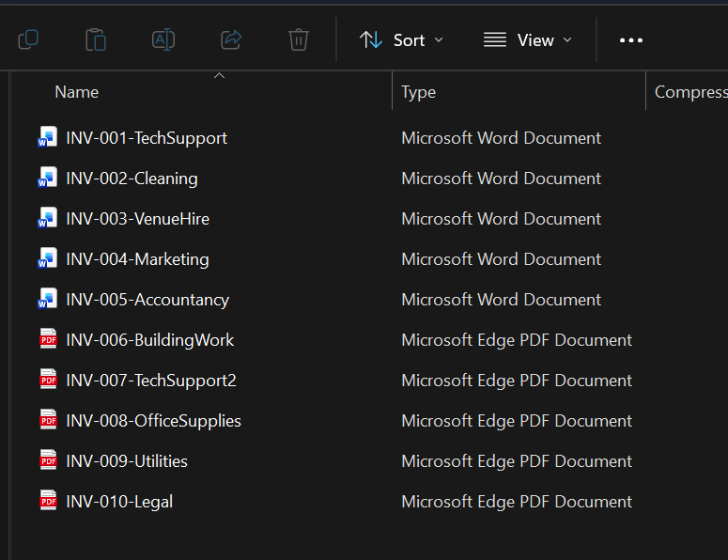Select the file named INV-009-Utilities
The width and height of the screenshot is (728, 560).
pyautogui.click(x=127, y=461)
